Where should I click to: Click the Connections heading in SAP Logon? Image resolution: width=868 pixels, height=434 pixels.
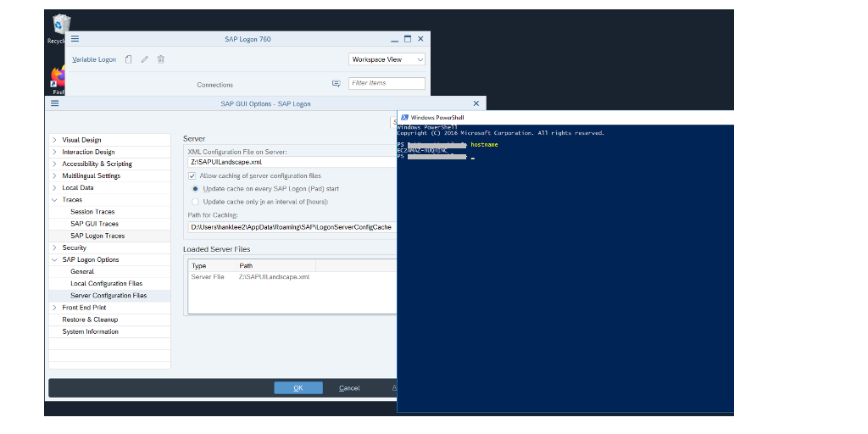coord(214,85)
